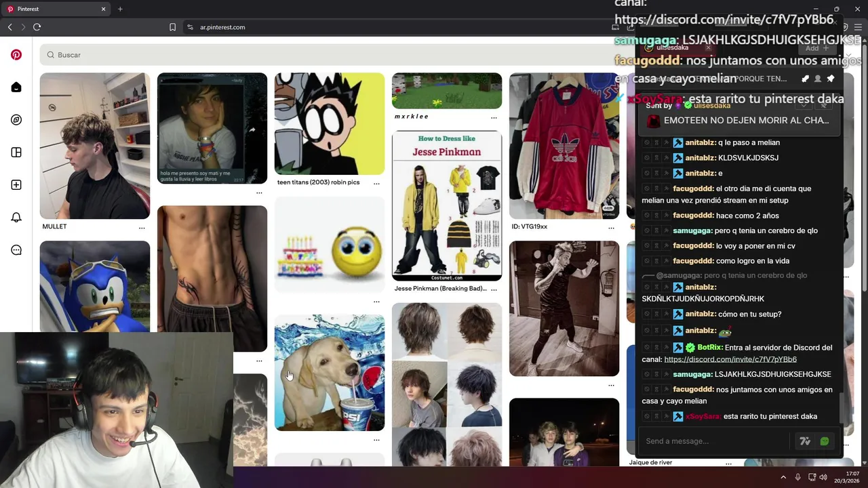This screenshot has height=488, width=868.
Task: Open more options below the Pepsi dog pin
Action: 376,440
